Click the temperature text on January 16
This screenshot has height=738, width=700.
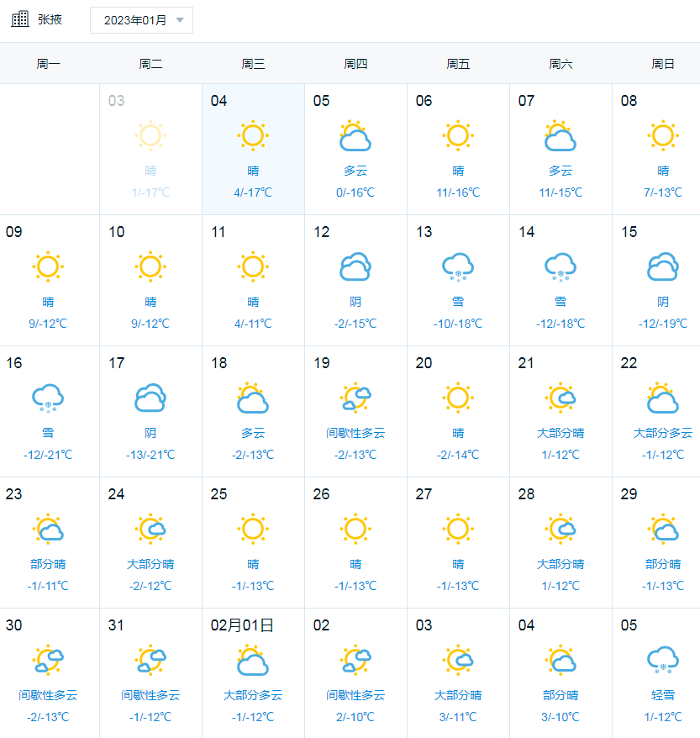[48, 454]
